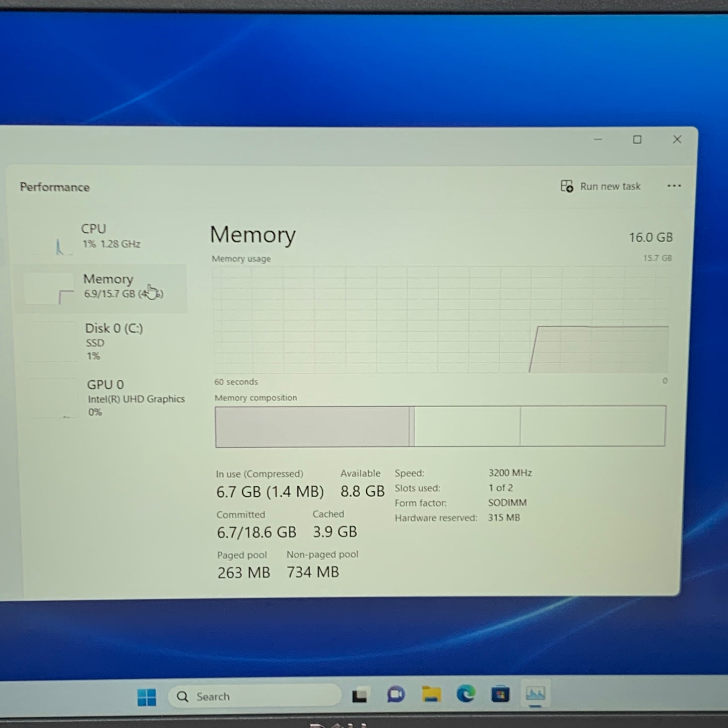728x728 pixels.
Task: Open the Run new task dialog
Action: [601, 186]
